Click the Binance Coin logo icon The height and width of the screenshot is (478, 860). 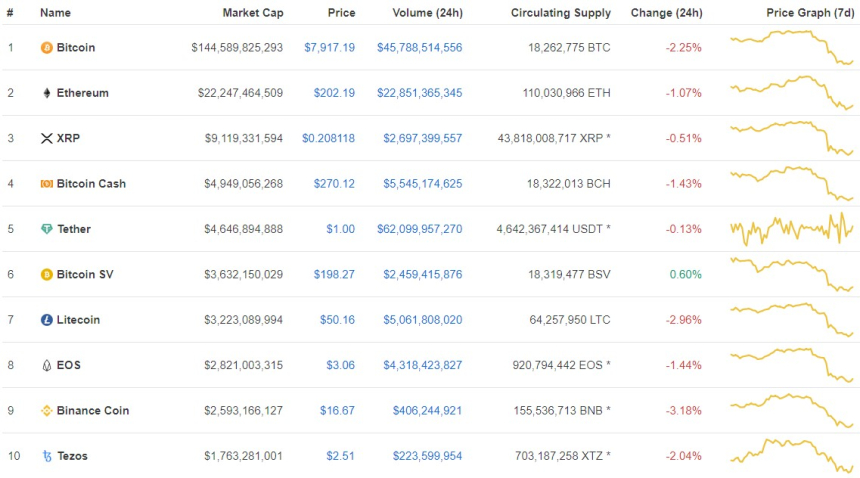46,411
